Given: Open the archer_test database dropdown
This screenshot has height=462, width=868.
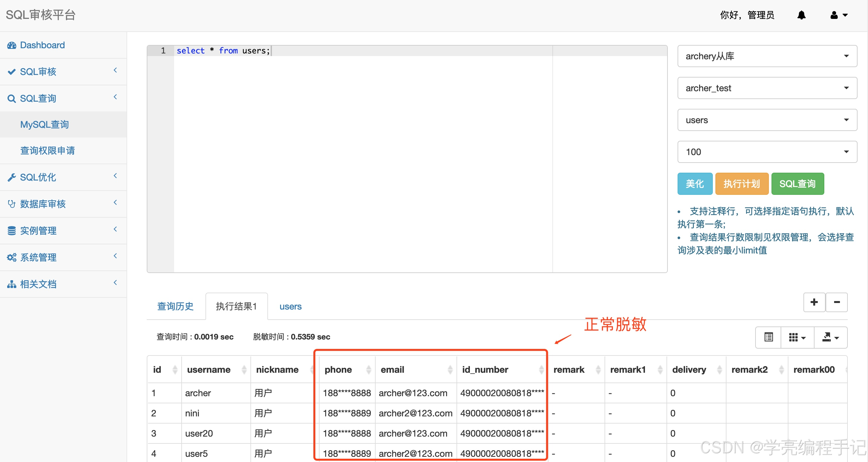Looking at the screenshot, I should [767, 88].
